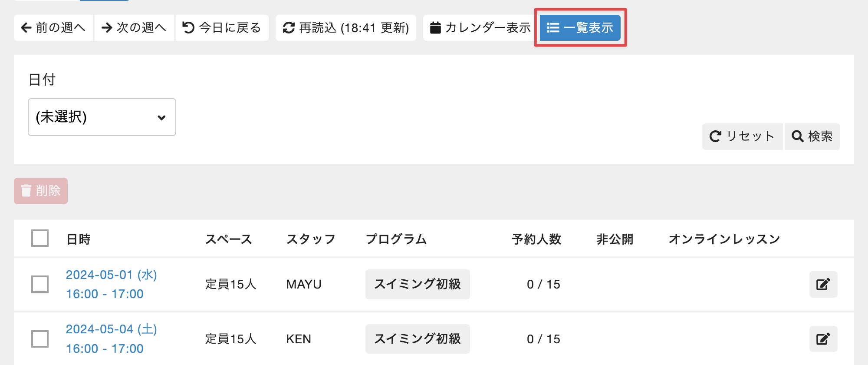
Task: Open the 2024-05-04 (土) date link
Action: 111,329
